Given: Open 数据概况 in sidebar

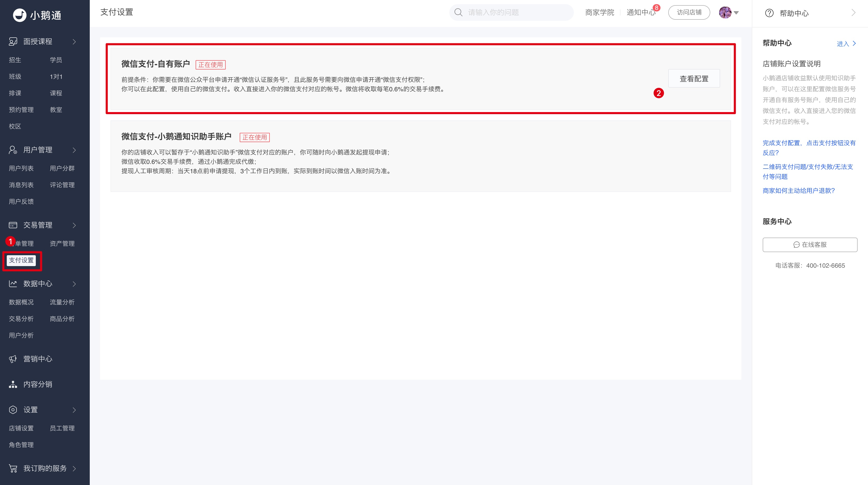Looking at the screenshot, I should (21, 302).
